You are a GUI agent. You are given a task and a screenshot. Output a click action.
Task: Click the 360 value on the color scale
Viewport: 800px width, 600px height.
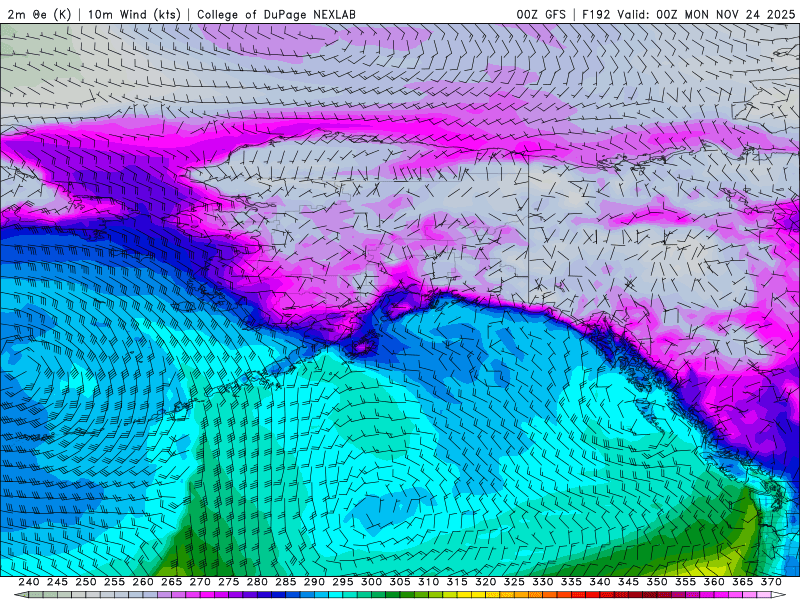(x=714, y=582)
